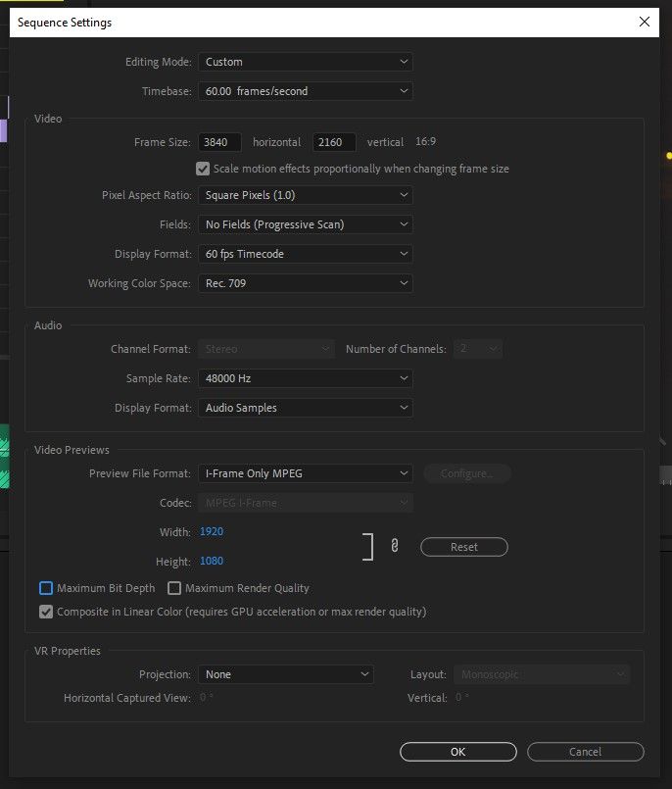Open the Audio Samples display format dropdown

pyautogui.click(x=306, y=408)
